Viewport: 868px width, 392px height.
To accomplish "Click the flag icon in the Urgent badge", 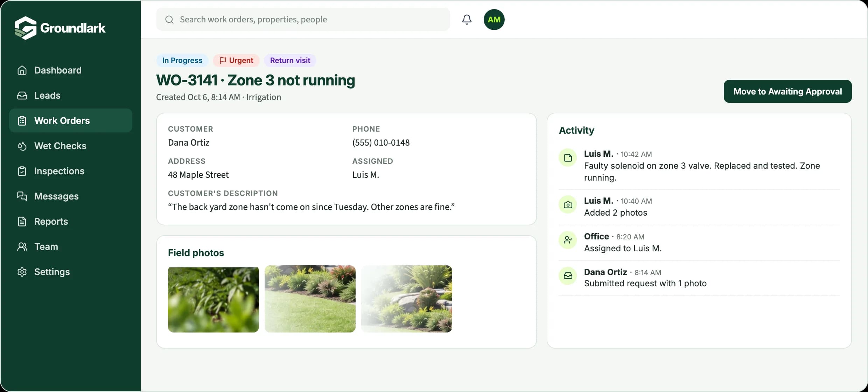I will click(223, 61).
